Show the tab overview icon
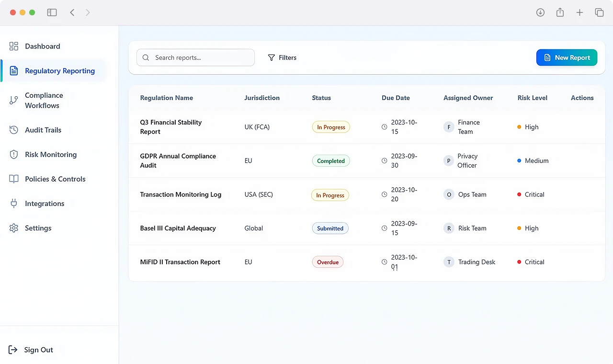The image size is (613, 364). pos(599,12)
